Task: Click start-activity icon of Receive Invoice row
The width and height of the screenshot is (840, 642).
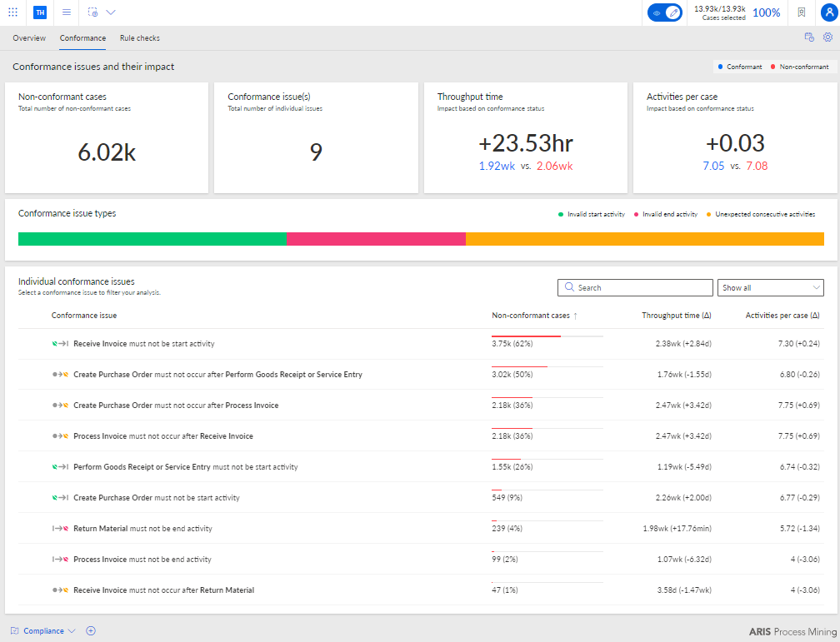Action: tap(60, 344)
